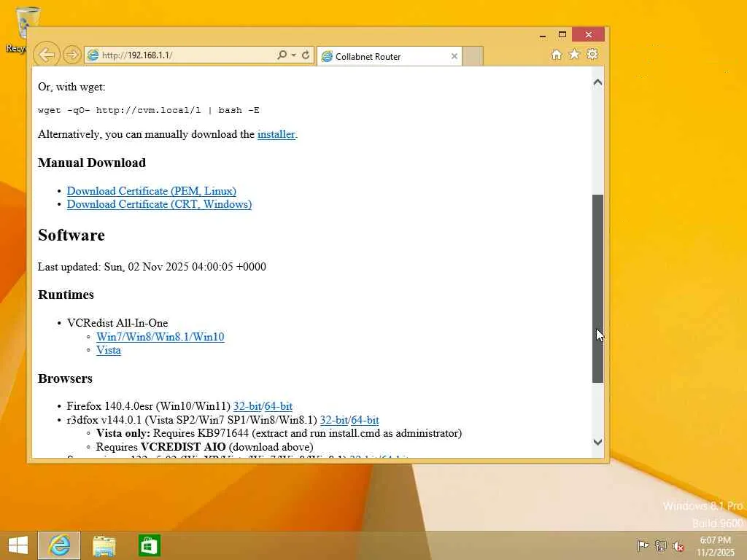
Task: Download Firefox 140.4.0esr 32-bit
Action: 247,406
